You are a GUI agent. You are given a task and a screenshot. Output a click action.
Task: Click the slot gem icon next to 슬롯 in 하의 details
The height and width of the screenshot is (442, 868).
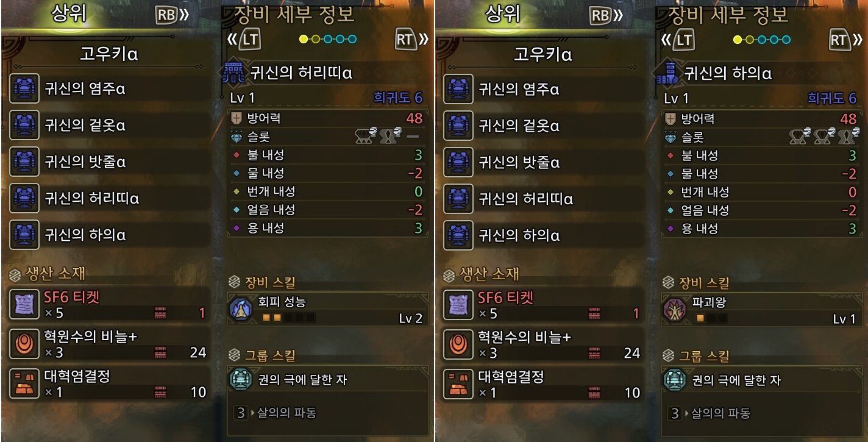tap(671, 137)
